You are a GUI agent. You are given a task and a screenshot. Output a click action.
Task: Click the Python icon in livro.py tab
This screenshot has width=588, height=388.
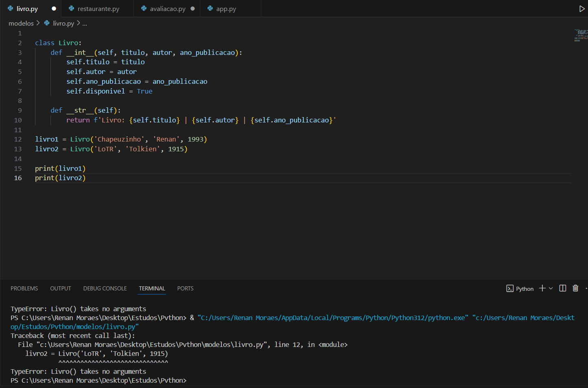[11, 9]
